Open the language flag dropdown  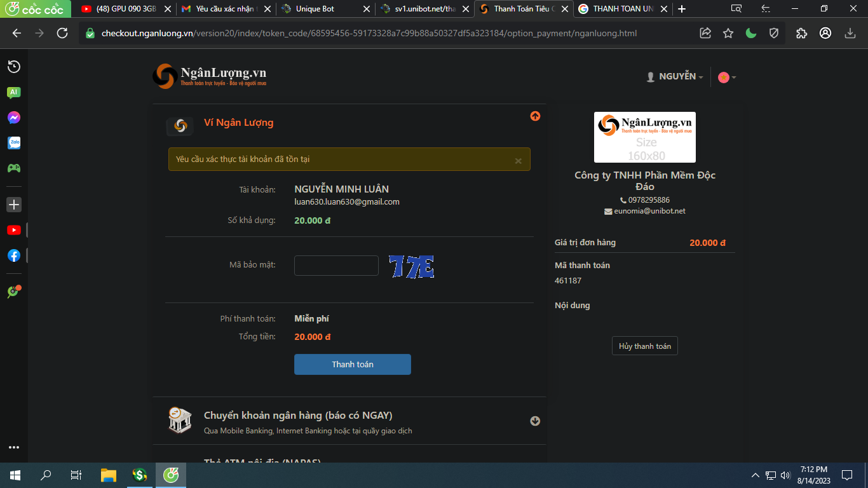[x=727, y=78]
